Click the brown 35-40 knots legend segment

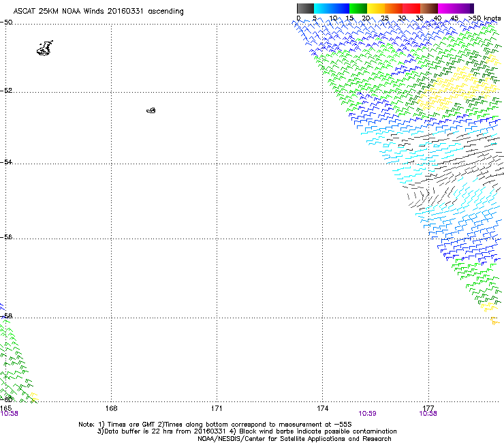click(x=429, y=8)
